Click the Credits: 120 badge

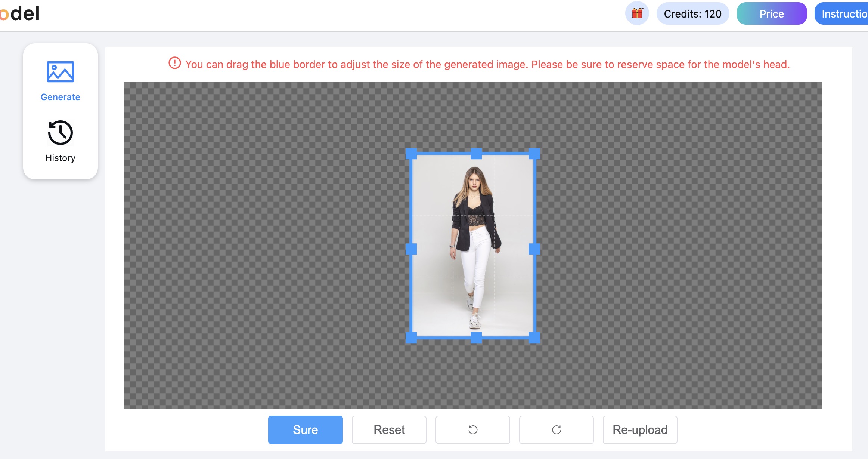click(x=693, y=14)
